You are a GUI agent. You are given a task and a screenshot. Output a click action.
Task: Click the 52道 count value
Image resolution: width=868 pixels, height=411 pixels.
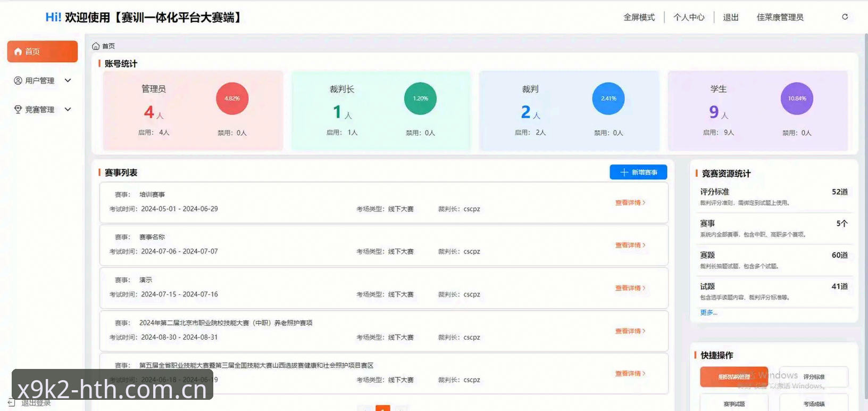pos(840,192)
